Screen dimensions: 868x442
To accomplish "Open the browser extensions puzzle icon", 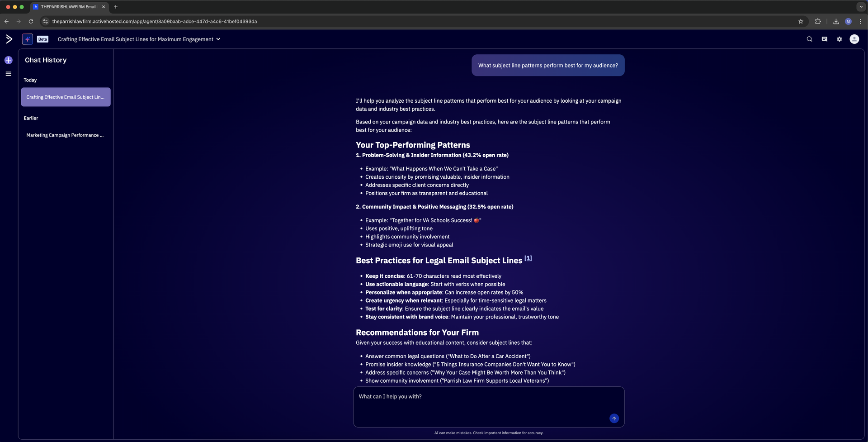I will point(818,21).
